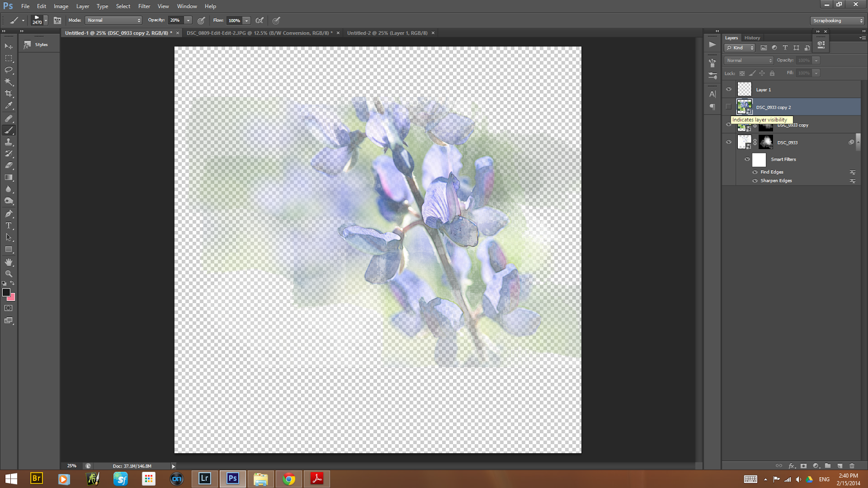This screenshot has width=868, height=488.
Task: Hide Layer 1 using its eye icon
Action: coord(729,89)
